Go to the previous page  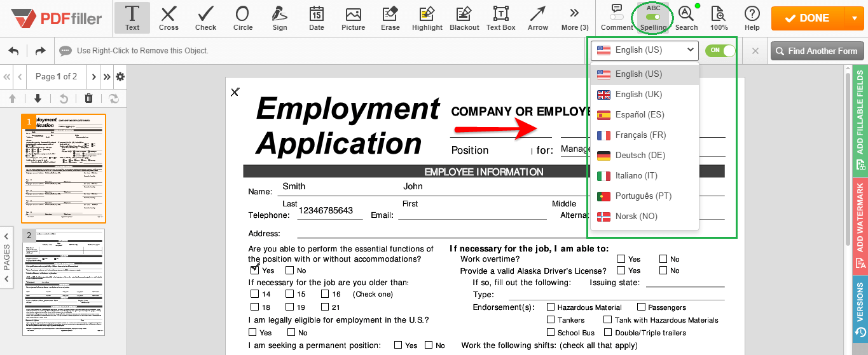click(20, 77)
